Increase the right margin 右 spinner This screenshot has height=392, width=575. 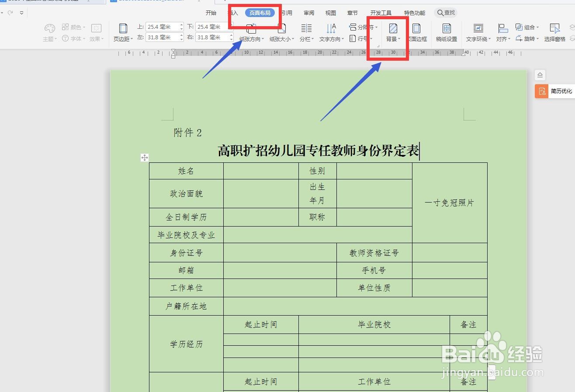click(x=231, y=35)
